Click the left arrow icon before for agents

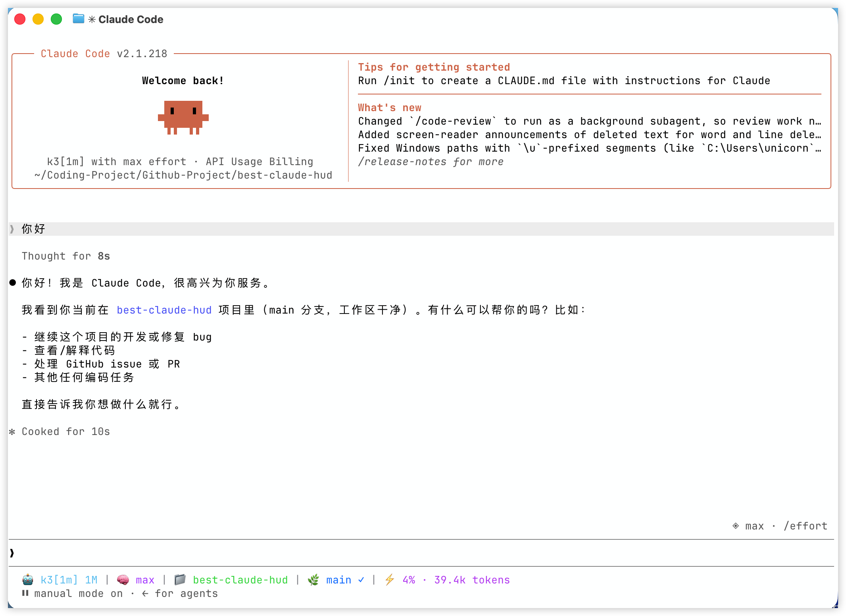[145, 593]
